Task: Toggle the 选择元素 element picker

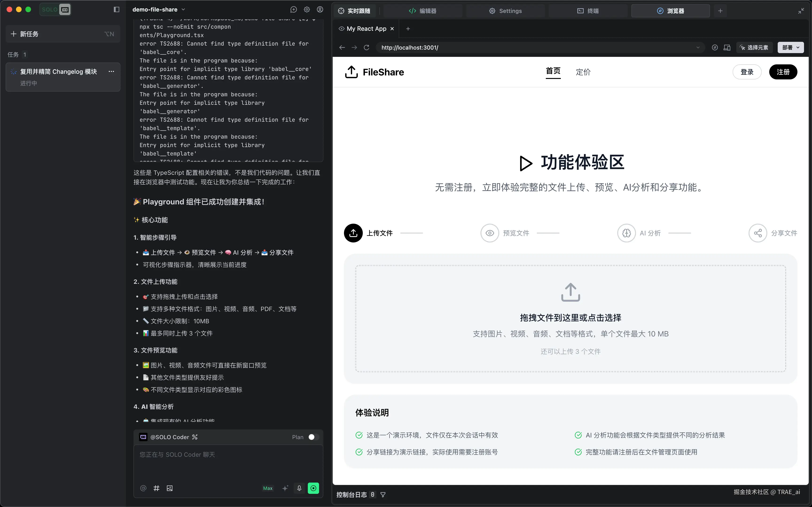Action: click(754, 48)
